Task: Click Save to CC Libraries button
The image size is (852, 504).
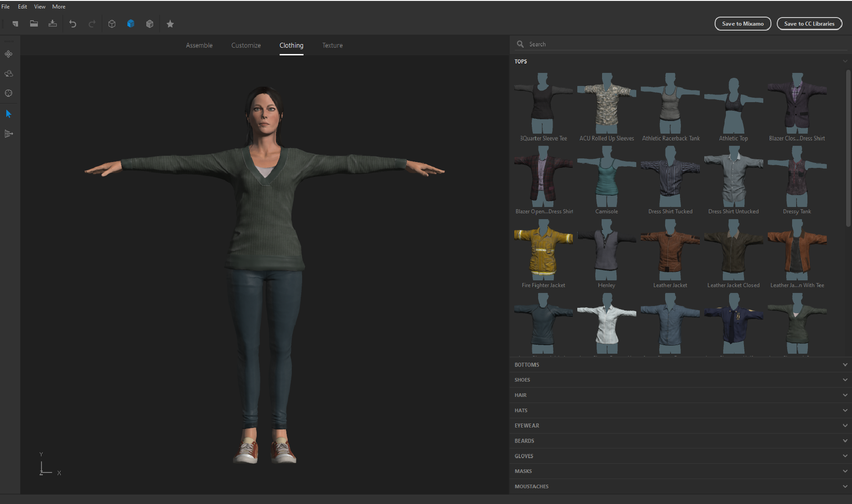Action: tap(809, 24)
